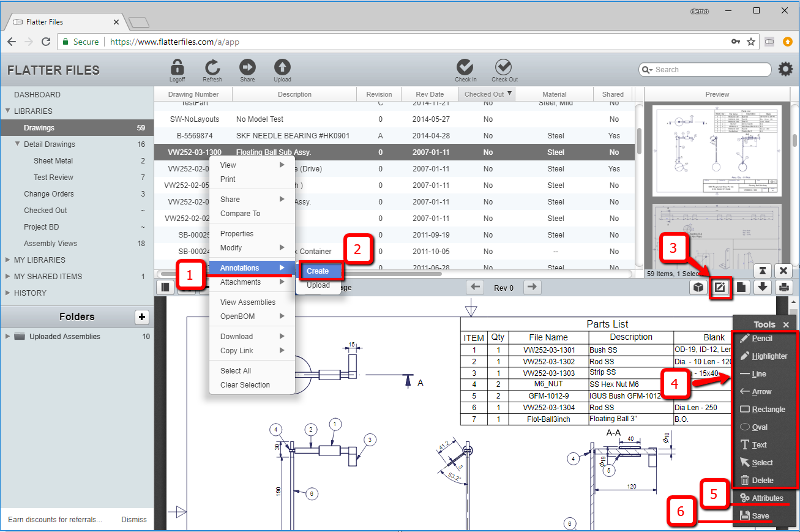Expand the MY SHARED ITEMS section
The height and width of the screenshot is (532, 800).
point(8,277)
